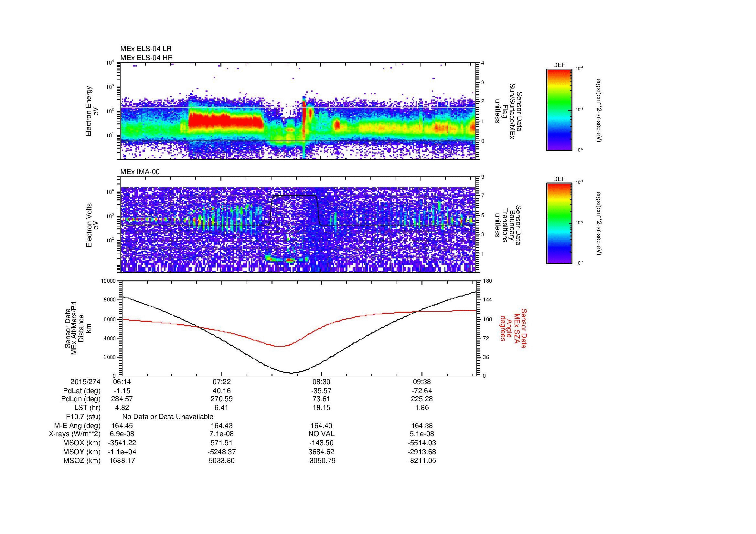Select the 'F10.7 (sfu)' row label
Viewport: 756px width, 534px height.
(83, 416)
